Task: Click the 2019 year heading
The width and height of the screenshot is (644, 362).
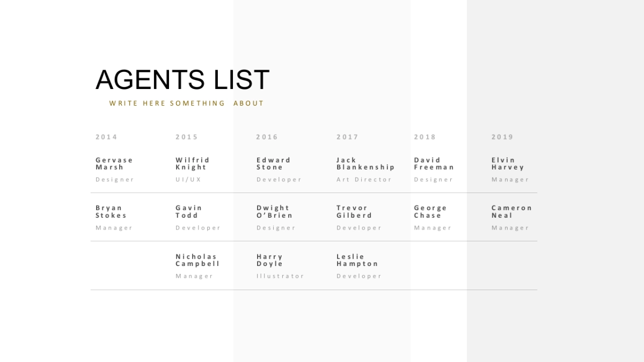Action: tap(502, 137)
